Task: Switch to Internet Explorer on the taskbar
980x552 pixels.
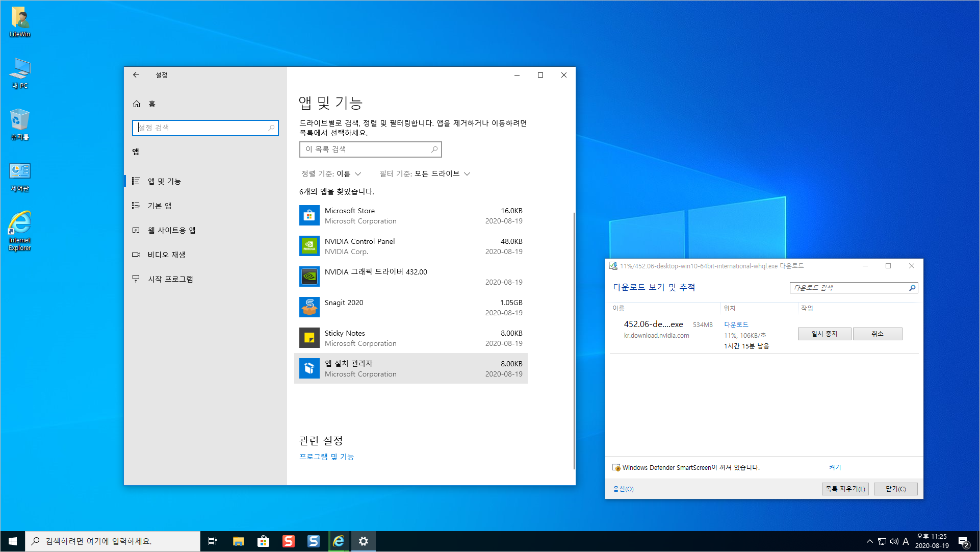Action: (x=339, y=541)
